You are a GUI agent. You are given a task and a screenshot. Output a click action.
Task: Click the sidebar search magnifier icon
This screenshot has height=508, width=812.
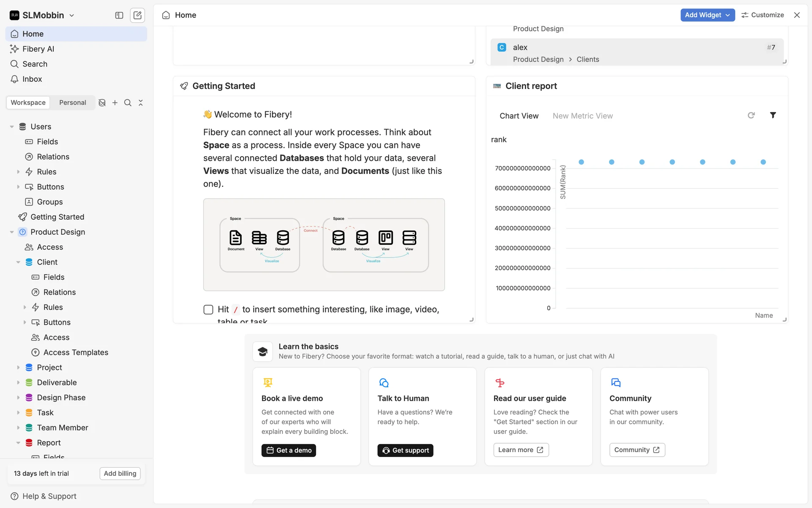click(128, 102)
